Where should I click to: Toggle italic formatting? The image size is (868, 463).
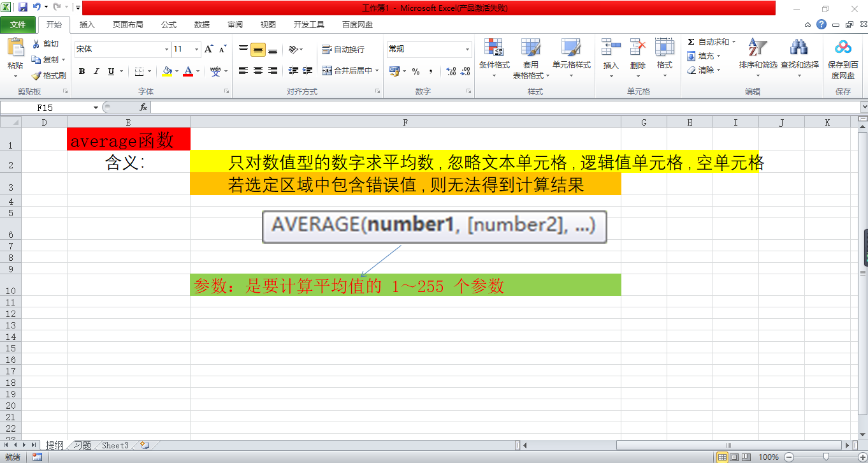97,71
